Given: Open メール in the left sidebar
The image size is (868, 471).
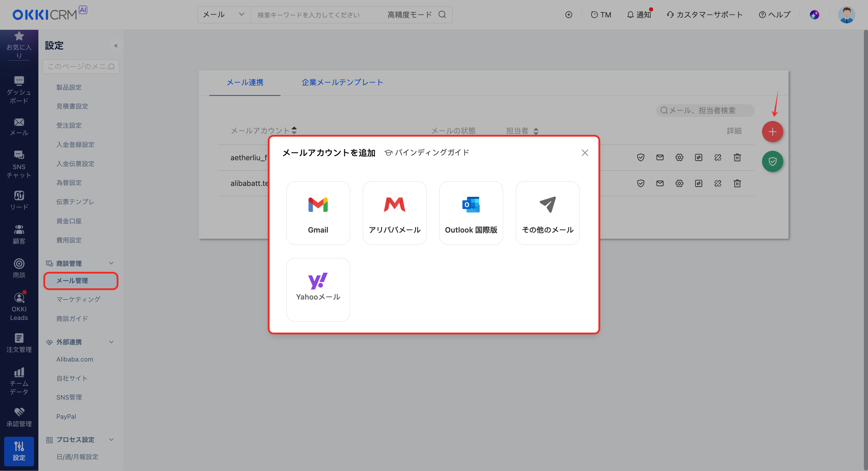Looking at the screenshot, I should [19, 127].
